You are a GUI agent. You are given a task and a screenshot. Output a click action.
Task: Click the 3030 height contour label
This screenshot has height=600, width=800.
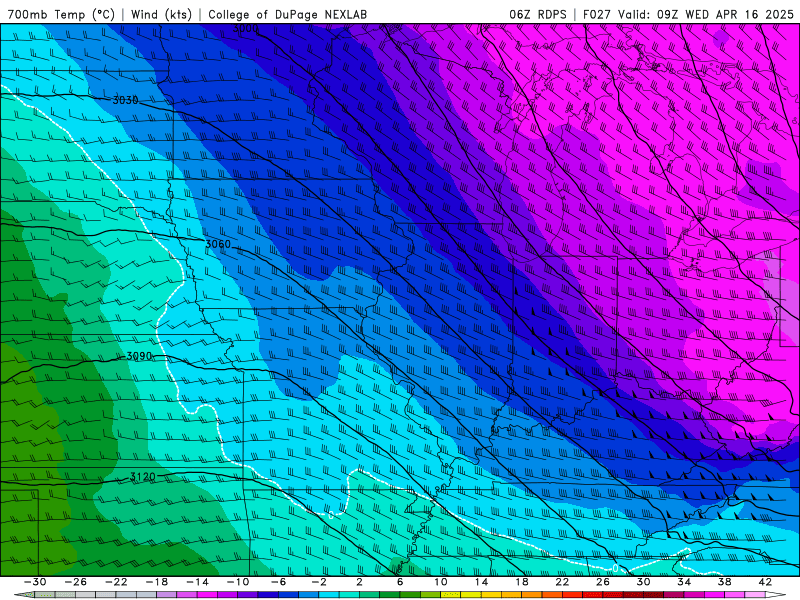click(126, 100)
